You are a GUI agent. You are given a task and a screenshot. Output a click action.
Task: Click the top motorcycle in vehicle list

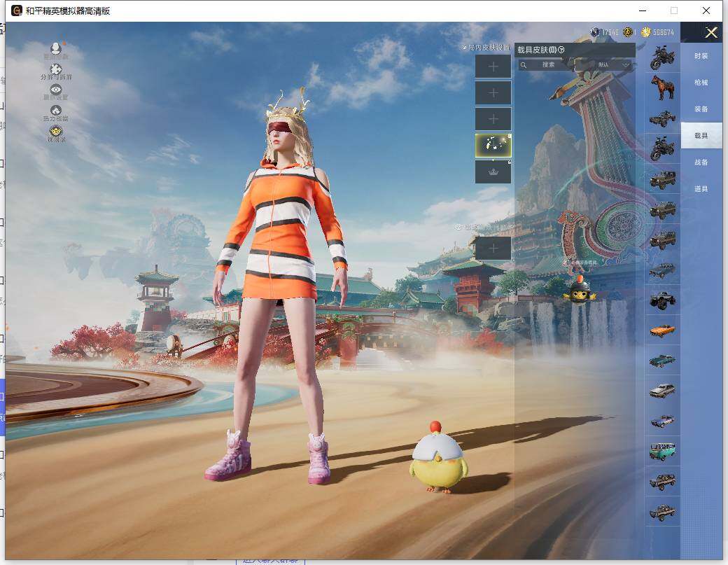point(661,57)
